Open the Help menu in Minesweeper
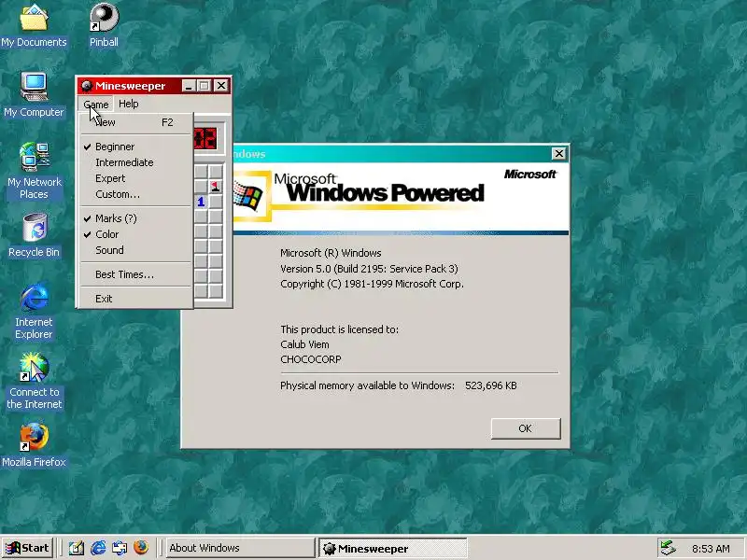 [129, 104]
